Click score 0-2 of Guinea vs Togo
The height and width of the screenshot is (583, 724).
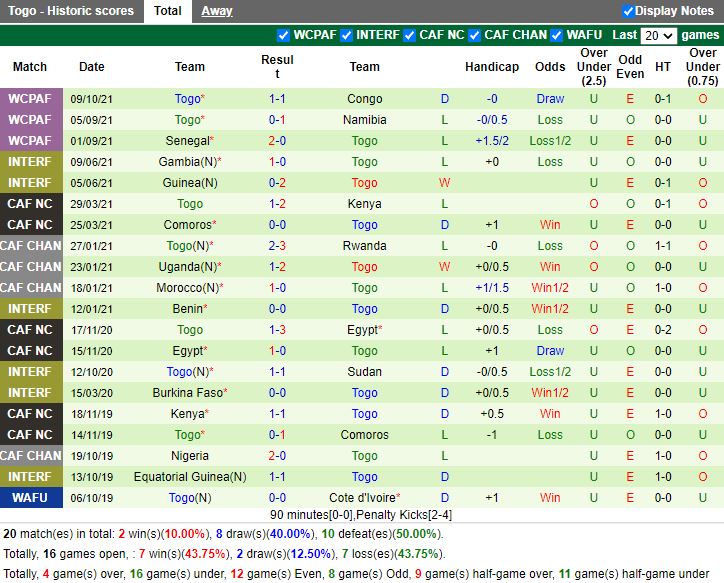coord(277,183)
